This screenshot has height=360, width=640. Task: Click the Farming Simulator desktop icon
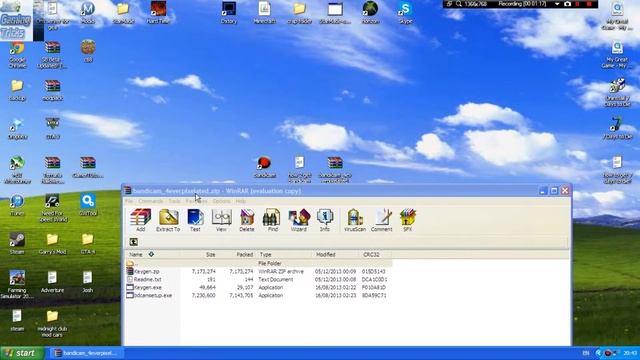[x=17, y=284]
